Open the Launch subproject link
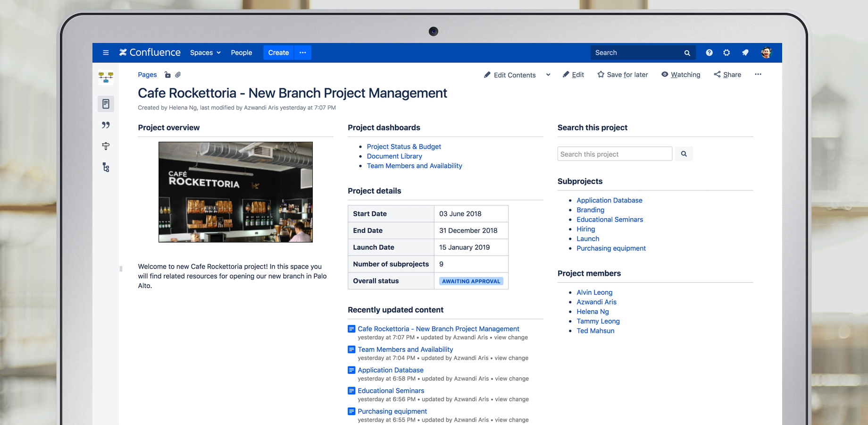The width and height of the screenshot is (868, 425). [x=588, y=239]
